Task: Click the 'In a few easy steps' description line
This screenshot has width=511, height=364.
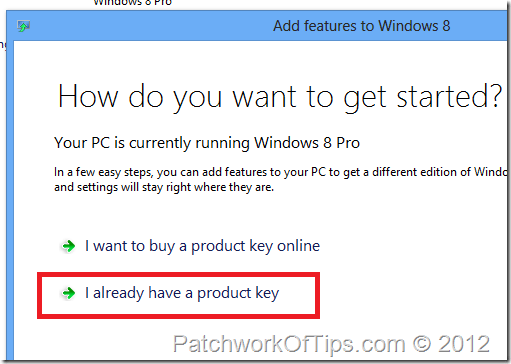Action: point(281,172)
